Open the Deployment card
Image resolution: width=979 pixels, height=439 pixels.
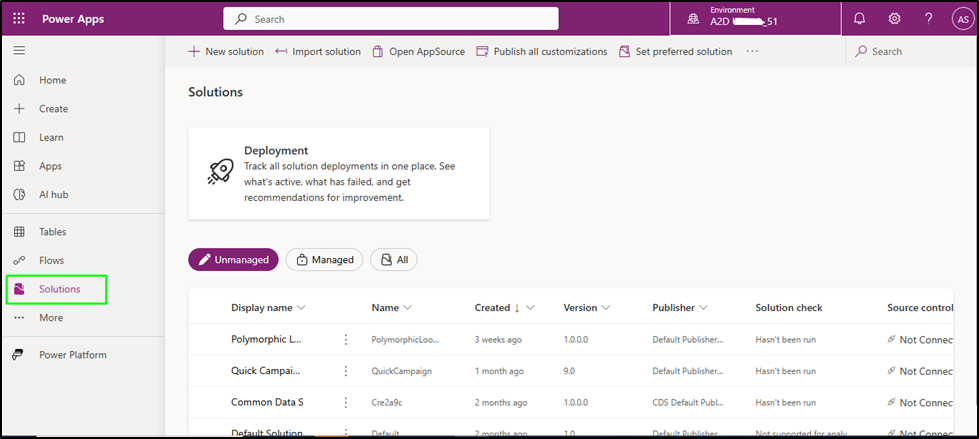point(338,174)
